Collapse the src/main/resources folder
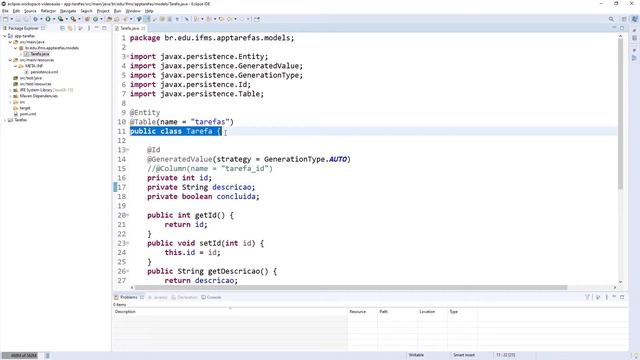The image size is (640, 360). pos(10,60)
